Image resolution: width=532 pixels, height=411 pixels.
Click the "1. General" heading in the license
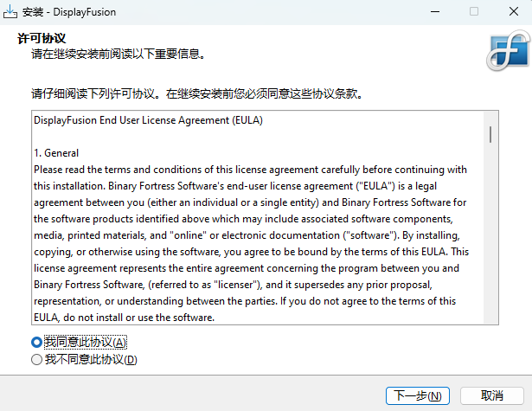[x=56, y=153]
